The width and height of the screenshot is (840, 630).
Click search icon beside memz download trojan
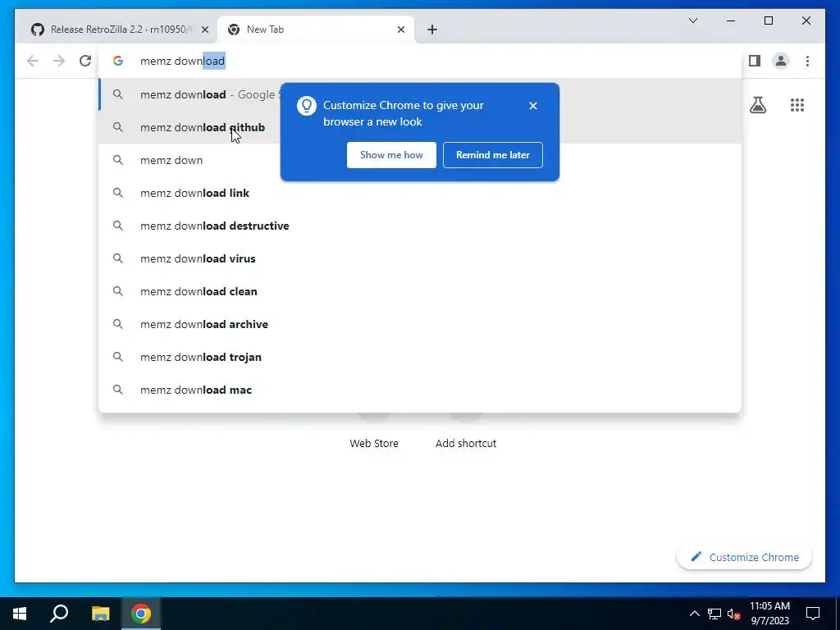(x=118, y=358)
